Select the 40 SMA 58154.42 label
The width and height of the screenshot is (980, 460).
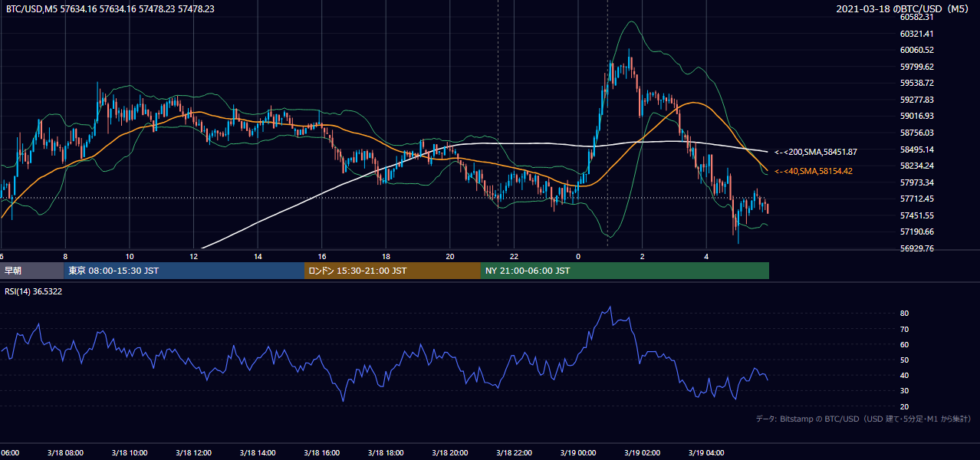(x=813, y=171)
